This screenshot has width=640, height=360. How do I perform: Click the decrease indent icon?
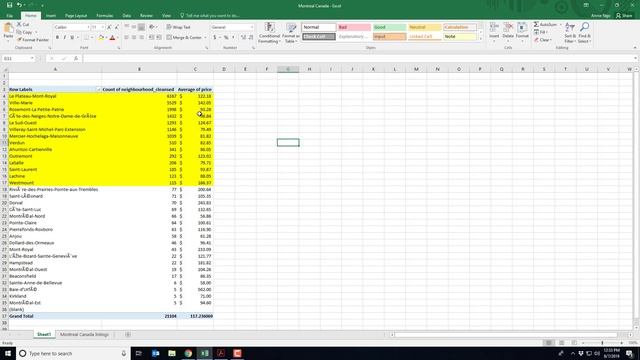pyautogui.click(x=151, y=38)
